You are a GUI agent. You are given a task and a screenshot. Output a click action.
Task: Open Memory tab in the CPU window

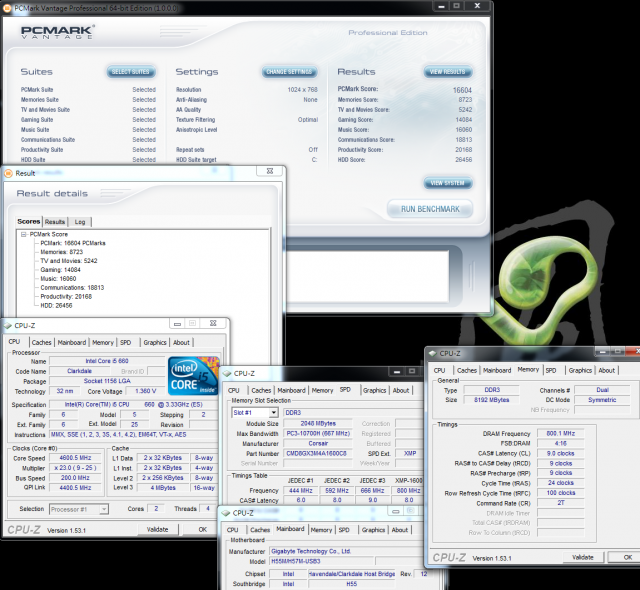(103, 342)
